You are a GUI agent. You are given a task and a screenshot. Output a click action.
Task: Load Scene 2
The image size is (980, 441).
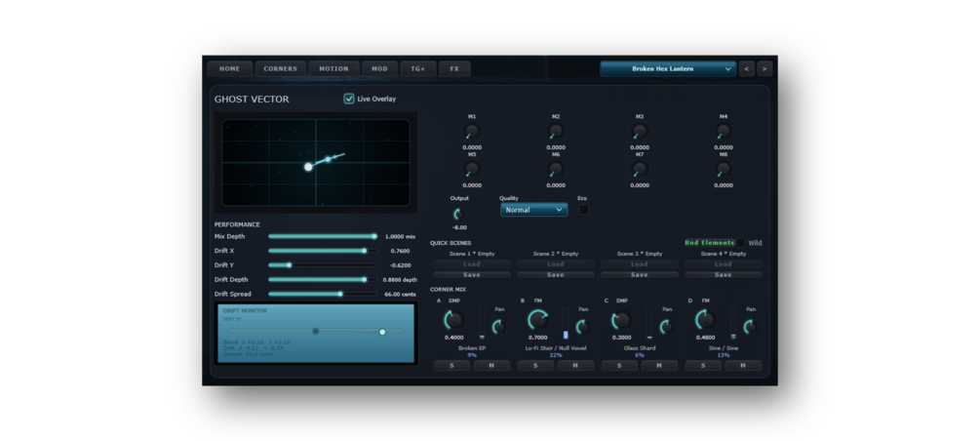[556, 264]
